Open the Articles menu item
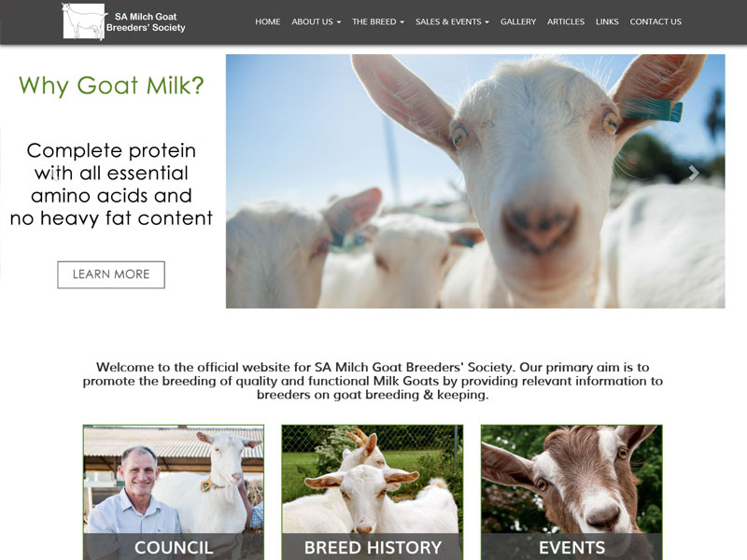 click(566, 21)
